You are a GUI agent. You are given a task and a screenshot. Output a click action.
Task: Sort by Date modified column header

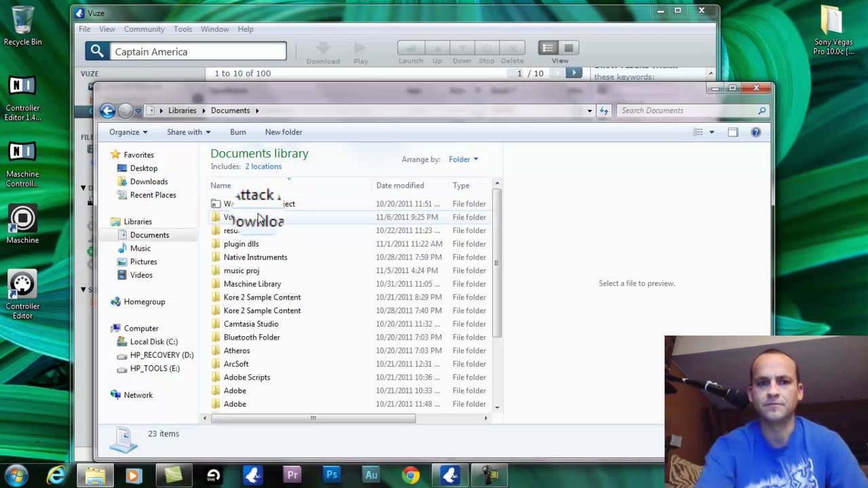[400, 185]
